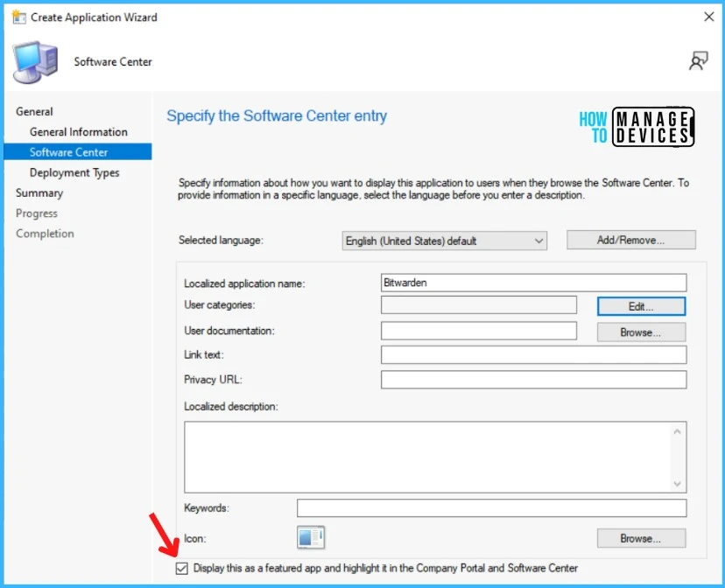Click the How To Manage Devices logo
725x588 pixels.
pyautogui.click(x=637, y=127)
